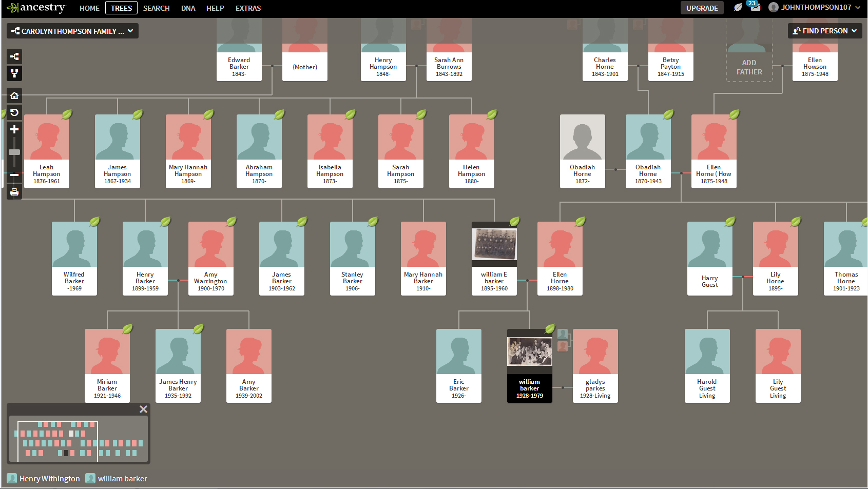Expand the JOHNTHOMPSON107 account menu
This screenshot has width=868, height=489.
pos(815,8)
